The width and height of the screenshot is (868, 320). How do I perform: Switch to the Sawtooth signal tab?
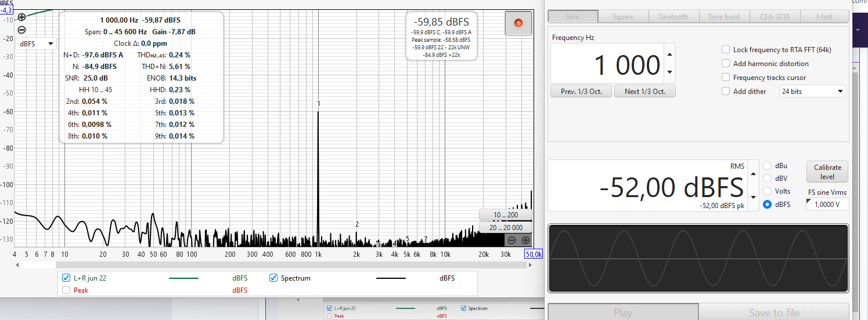click(673, 17)
